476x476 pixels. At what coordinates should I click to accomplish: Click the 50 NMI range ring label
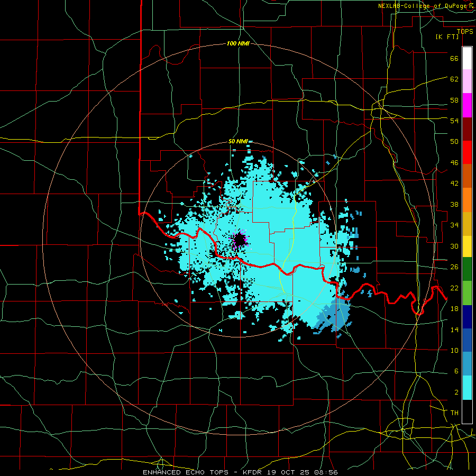[x=238, y=141]
